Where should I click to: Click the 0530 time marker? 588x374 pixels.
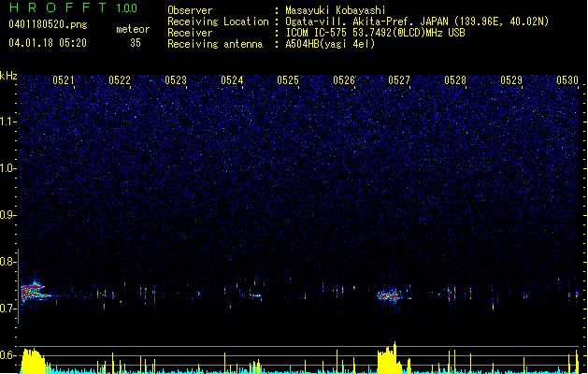[567, 80]
